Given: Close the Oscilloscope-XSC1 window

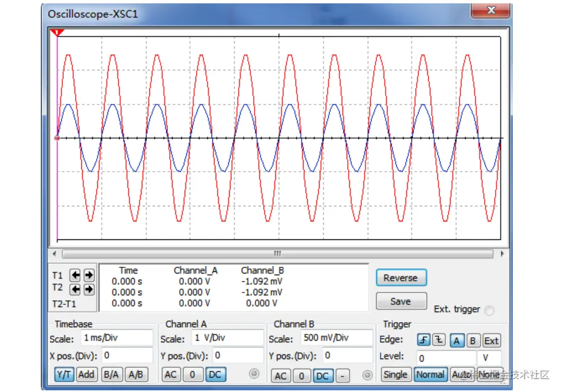Looking at the screenshot, I should point(490,10).
